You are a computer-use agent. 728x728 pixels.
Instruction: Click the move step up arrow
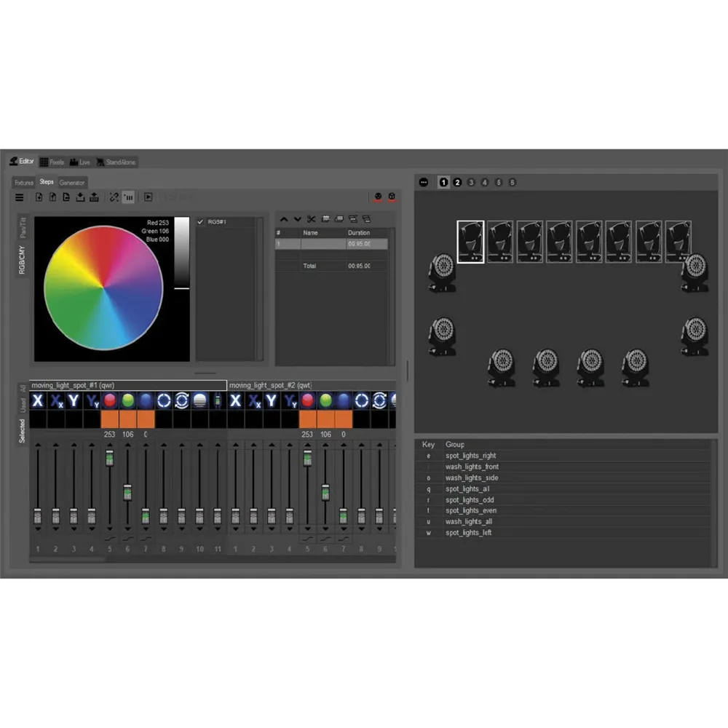[x=284, y=218]
